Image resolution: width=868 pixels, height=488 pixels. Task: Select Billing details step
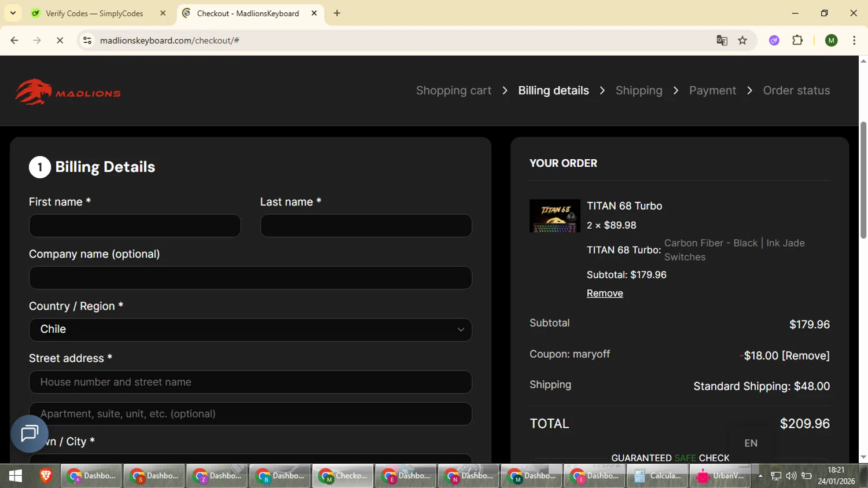(553, 90)
